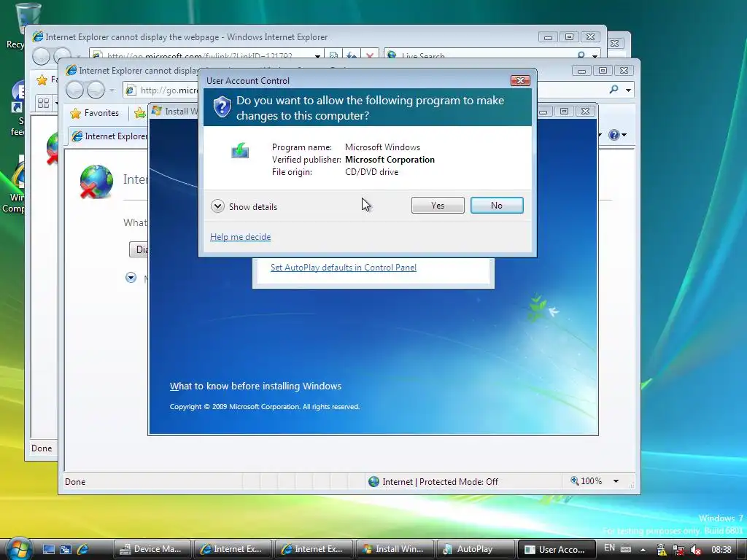Screen dimensions: 747x560
Task: Switch to User Account Control taskbar button
Action: pyautogui.click(x=557, y=549)
